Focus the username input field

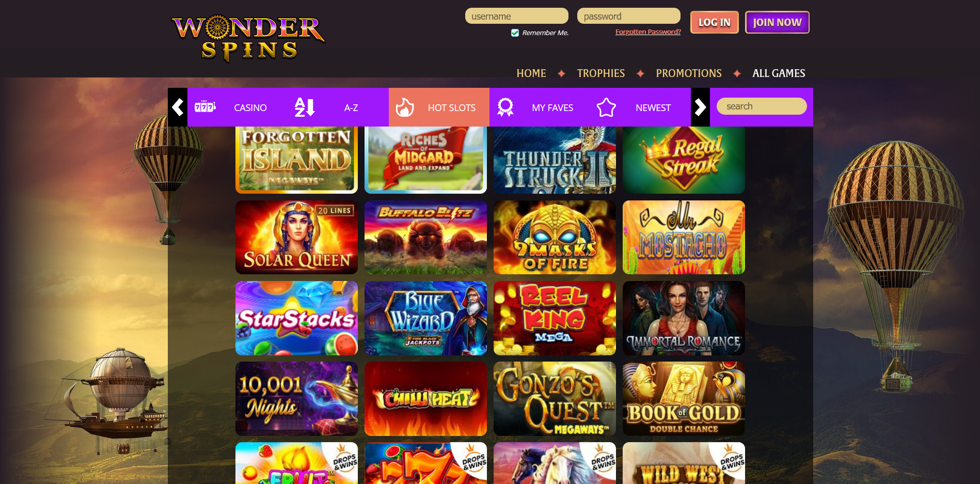(x=517, y=16)
